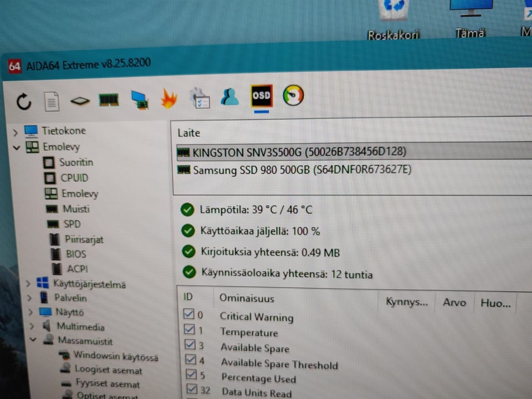532x399 pixels.
Task: Open the gauge SensorPanel icon
Action: coord(293,95)
